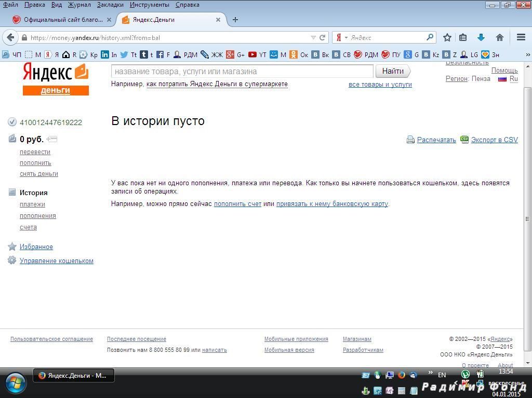
Task: Click the Экспорт в CSV link
Action: coord(495,140)
